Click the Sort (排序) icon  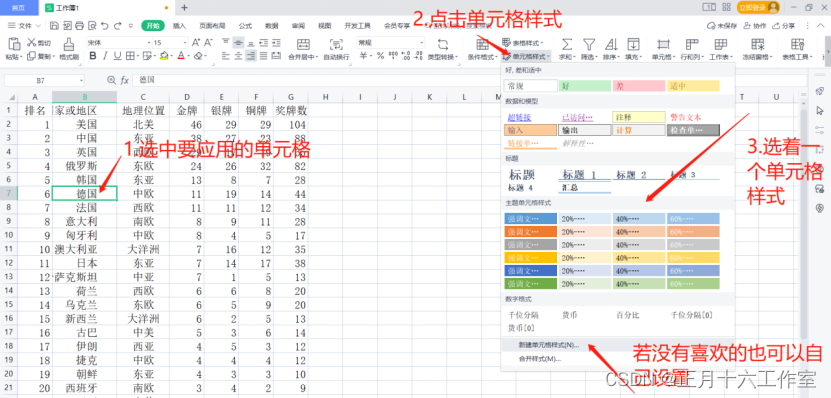[x=611, y=44]
